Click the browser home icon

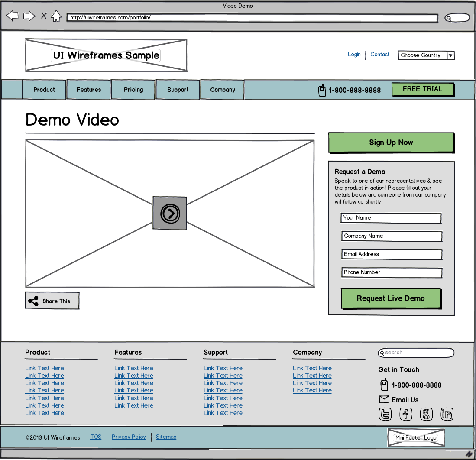point(57,16)
